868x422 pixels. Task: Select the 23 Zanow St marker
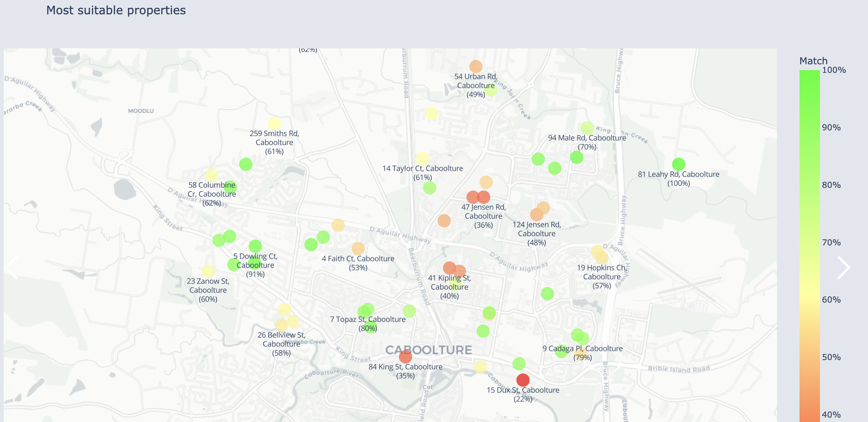208,271
